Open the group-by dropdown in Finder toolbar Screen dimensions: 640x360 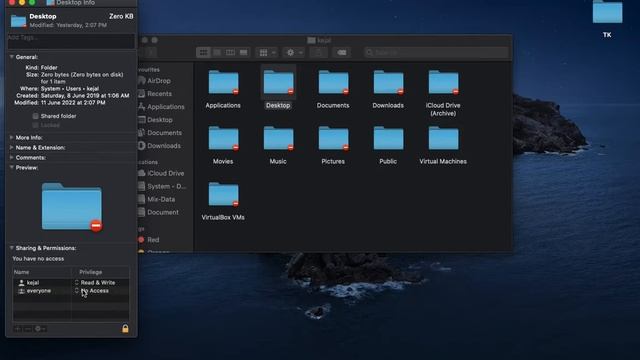coord(267,53)
